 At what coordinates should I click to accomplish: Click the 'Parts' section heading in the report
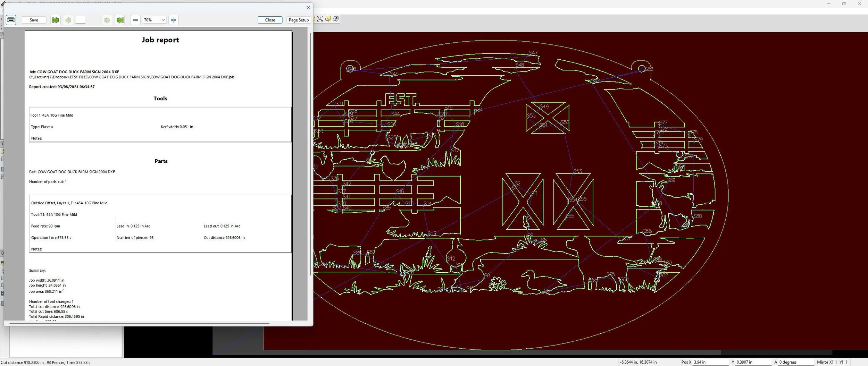pos(161,161)
